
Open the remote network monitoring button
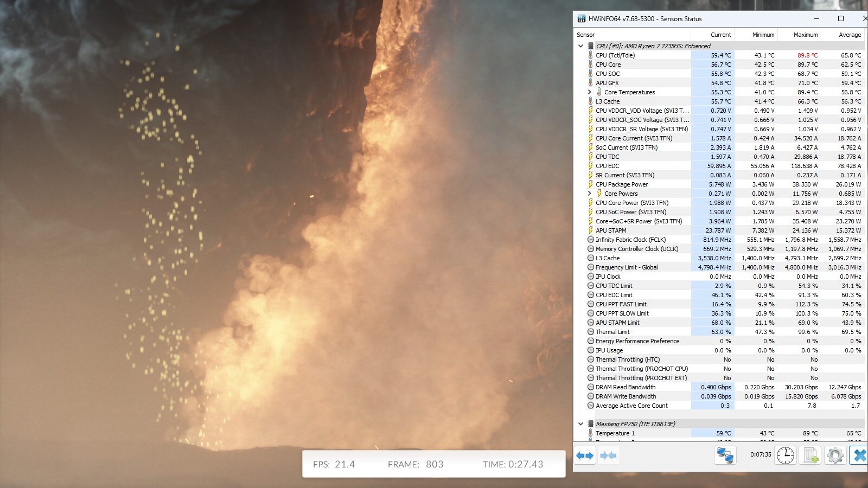pos(725,455)
